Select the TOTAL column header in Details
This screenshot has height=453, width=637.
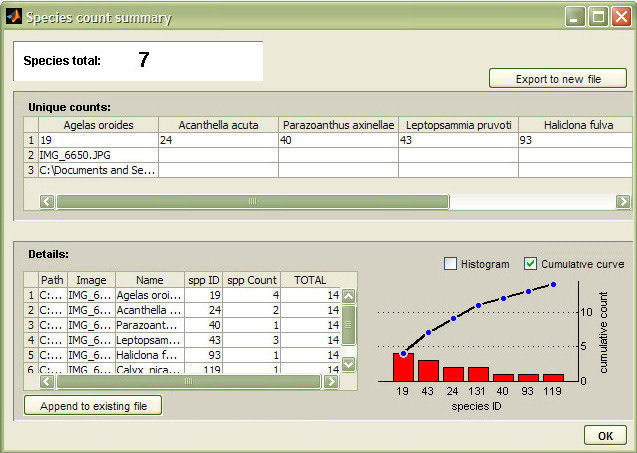(310, 281)
